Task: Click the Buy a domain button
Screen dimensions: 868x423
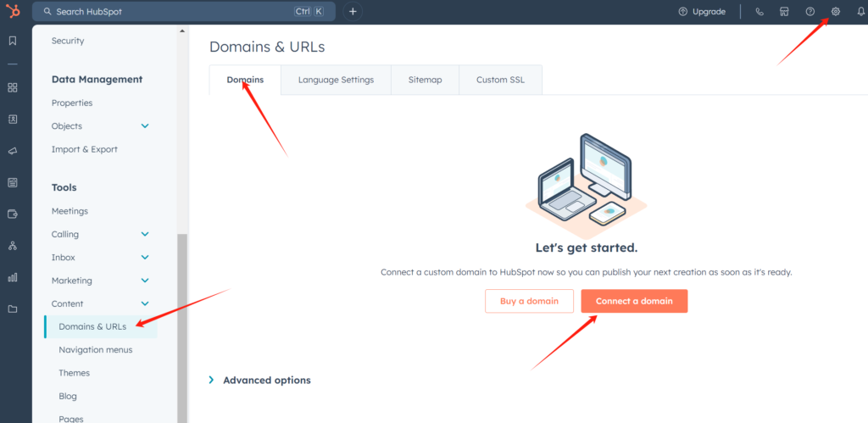Action: 530,301
